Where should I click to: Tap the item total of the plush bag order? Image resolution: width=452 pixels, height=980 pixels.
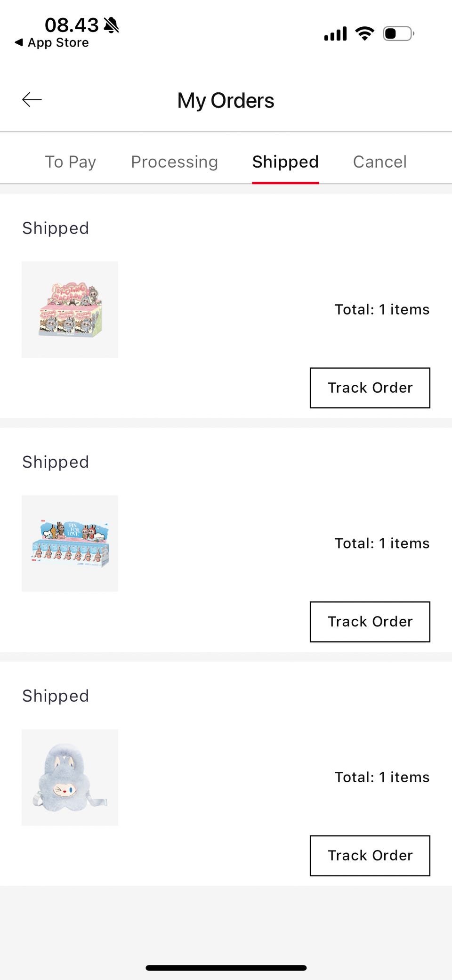[x=382, y=777]
